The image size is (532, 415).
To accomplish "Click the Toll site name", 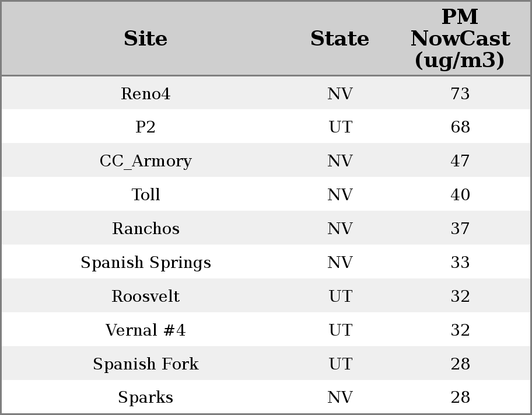I will point(146,195).
